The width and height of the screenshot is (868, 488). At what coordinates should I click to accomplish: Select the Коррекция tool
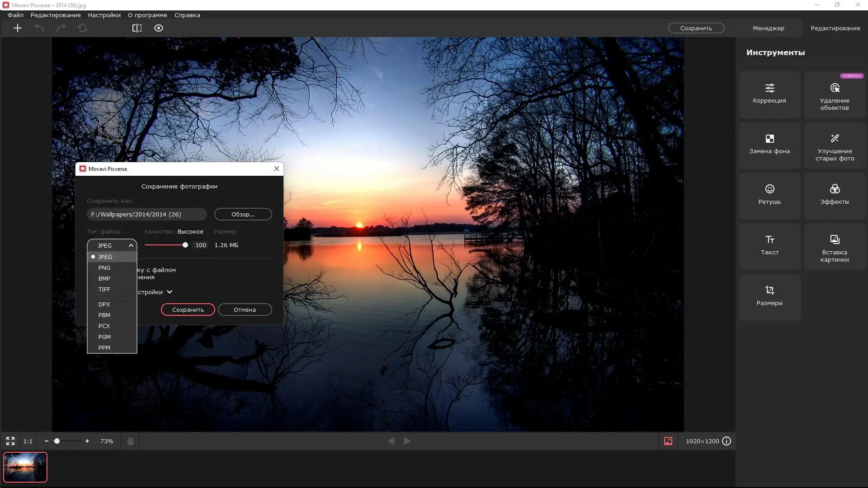(769, 94)
